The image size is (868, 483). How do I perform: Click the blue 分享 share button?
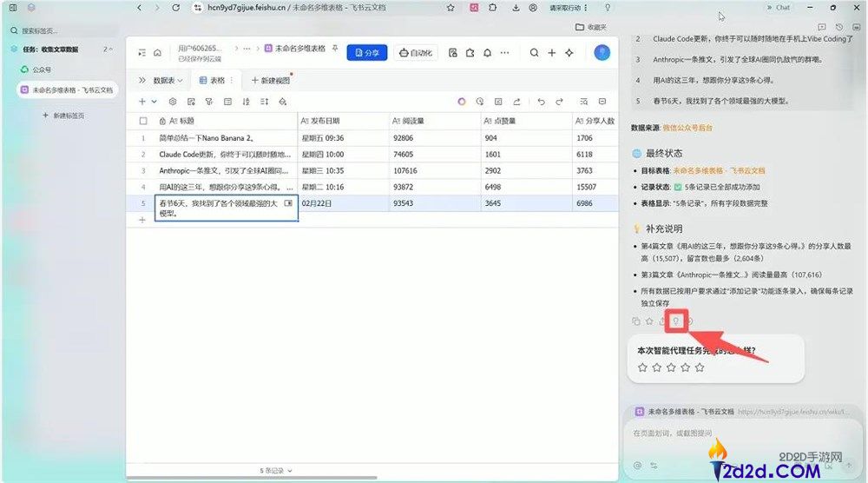(367, 53)
